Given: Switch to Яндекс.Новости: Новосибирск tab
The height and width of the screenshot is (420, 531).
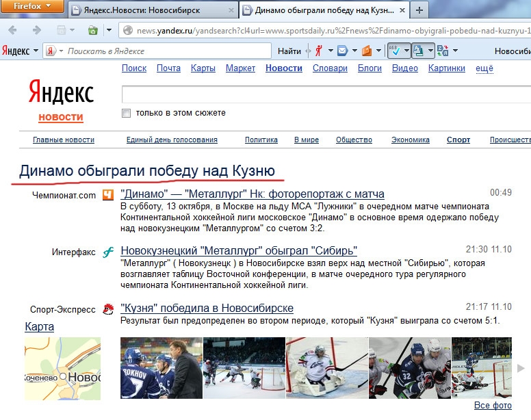Looking at the screenshot, I should tap(153, 10).
